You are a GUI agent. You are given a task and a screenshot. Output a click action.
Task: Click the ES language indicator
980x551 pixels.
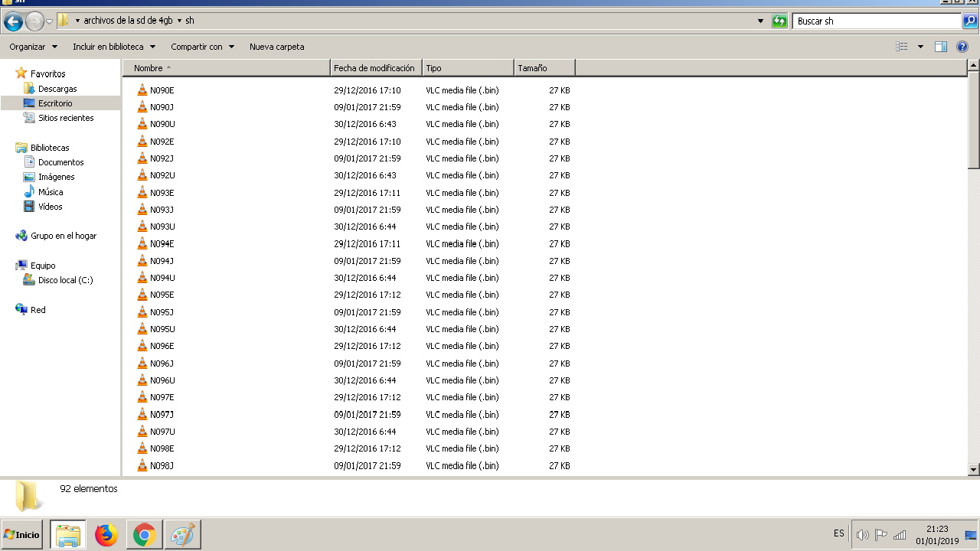pyautogui.click(x=839, y=533)
